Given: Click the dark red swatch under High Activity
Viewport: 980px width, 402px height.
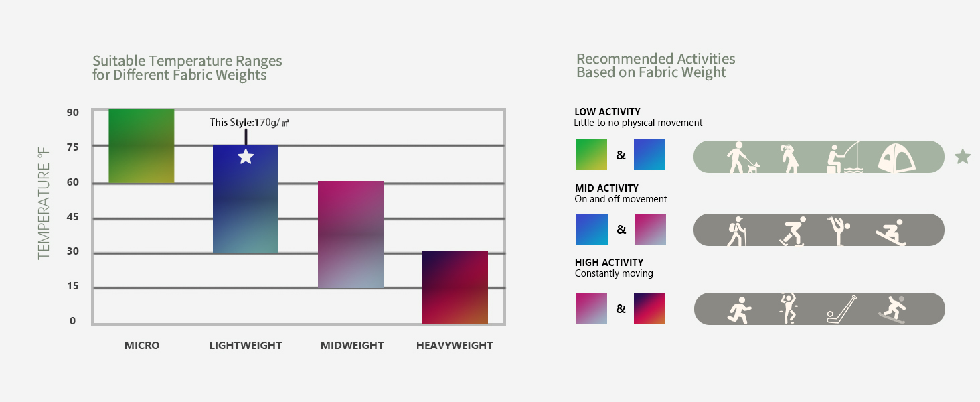Looking at the screenshot, I should (x=649, y=309).
